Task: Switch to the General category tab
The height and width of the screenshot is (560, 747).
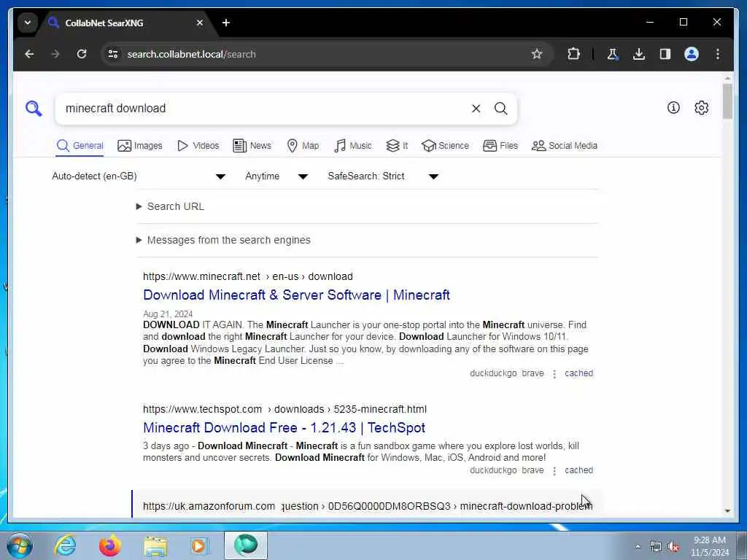Action: [x=80, y=146]
